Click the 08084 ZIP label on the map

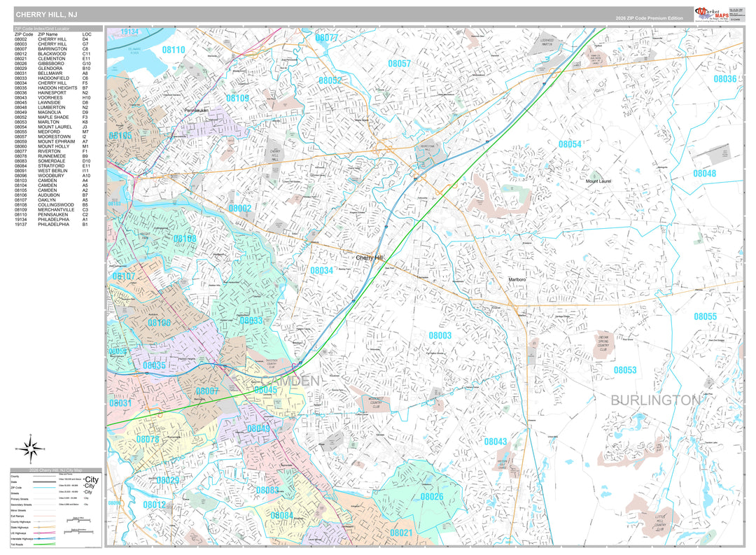[x=282, y=516]
